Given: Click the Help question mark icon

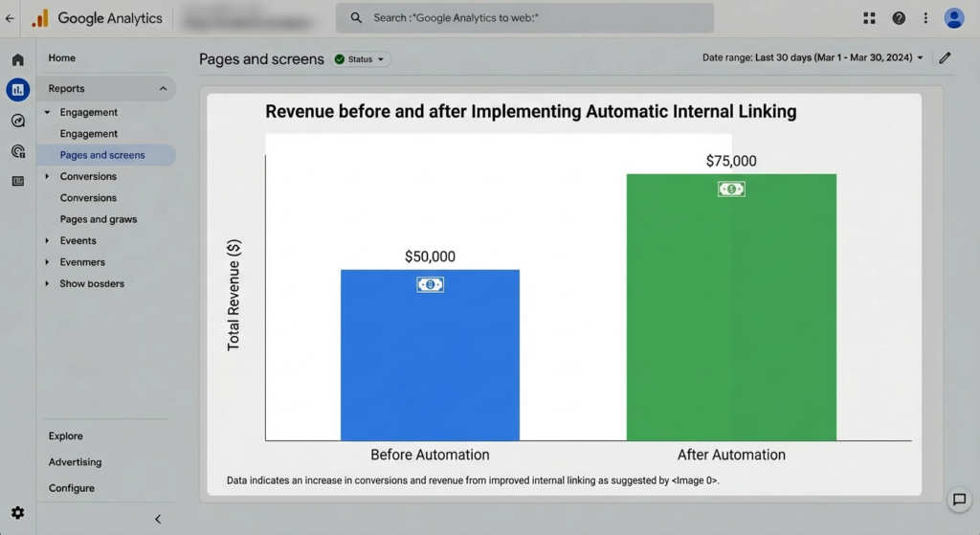Looking at the screenshot, I should click(x=899, y=18).
